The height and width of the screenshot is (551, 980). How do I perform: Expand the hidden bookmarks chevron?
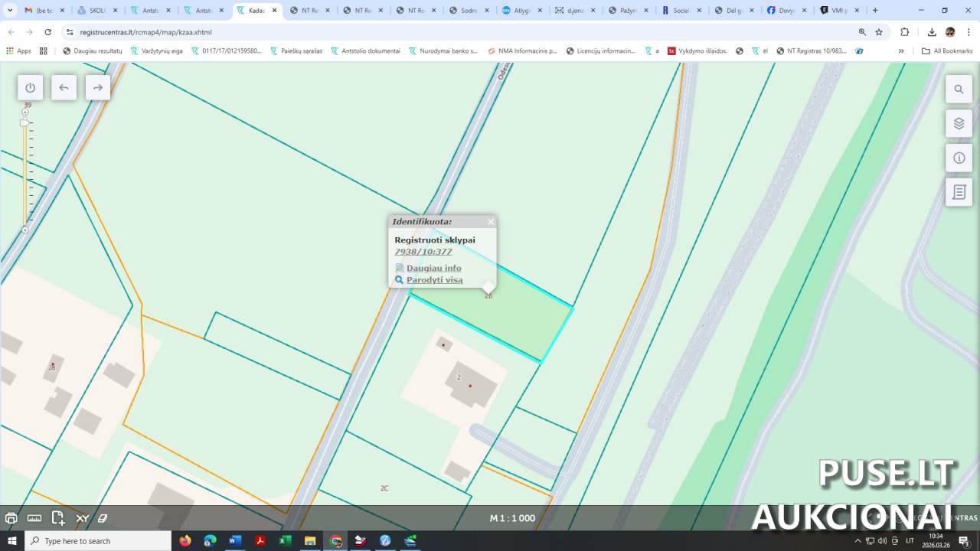point(901,51)
